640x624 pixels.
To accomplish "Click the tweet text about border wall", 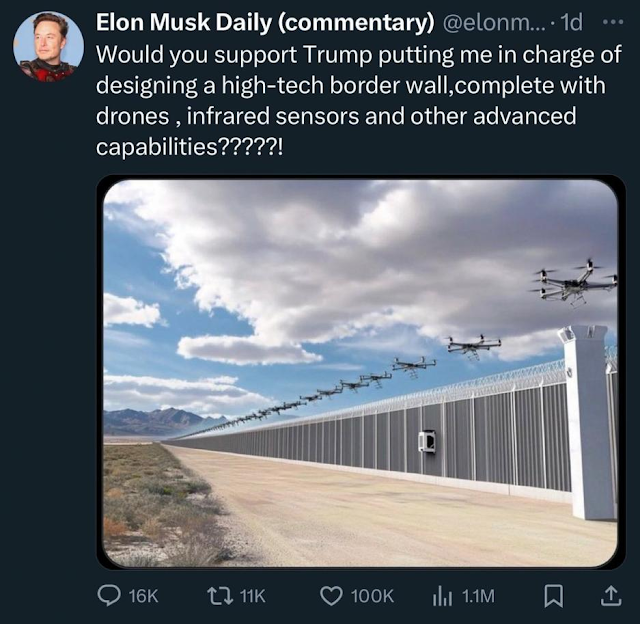I will tap(359, 100).
